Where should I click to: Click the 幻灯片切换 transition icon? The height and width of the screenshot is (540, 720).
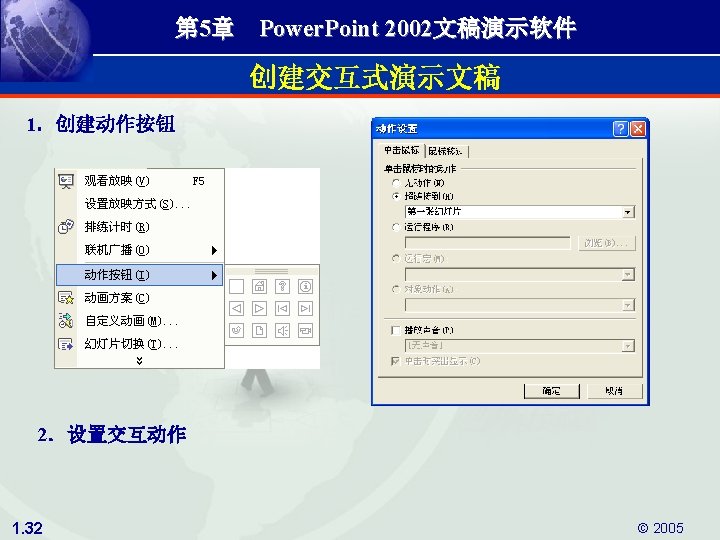point(66,344)
